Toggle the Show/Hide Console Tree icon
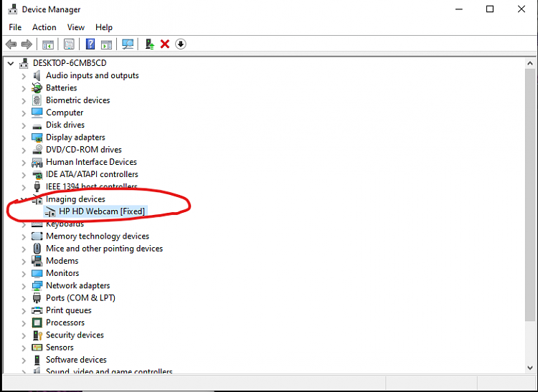Image resolution: width=538 pixels, height=392 pixels. point(48,44)
